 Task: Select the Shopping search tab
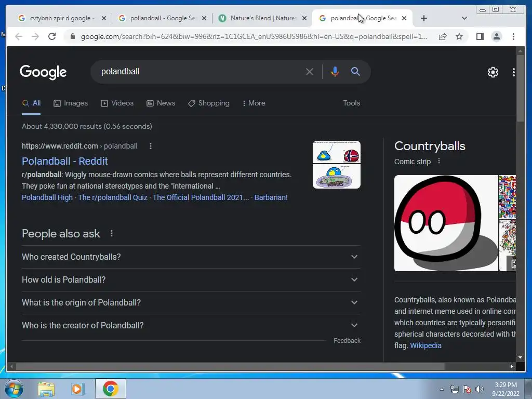point(209,103)
